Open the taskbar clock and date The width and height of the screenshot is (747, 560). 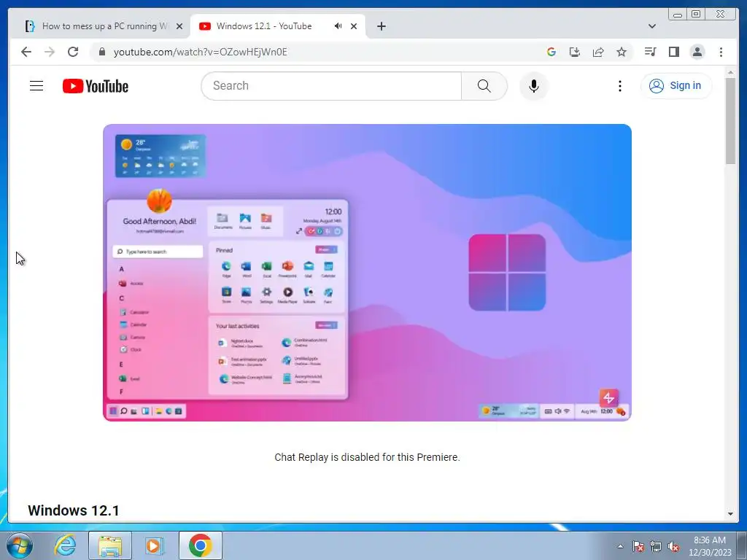tap(710, 546)
